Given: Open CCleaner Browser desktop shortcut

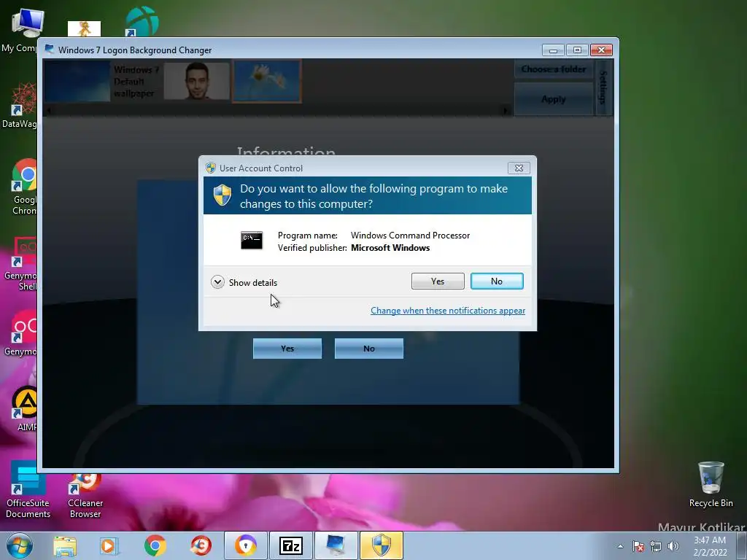Looking at the screenshot, I should pos(85,495).
